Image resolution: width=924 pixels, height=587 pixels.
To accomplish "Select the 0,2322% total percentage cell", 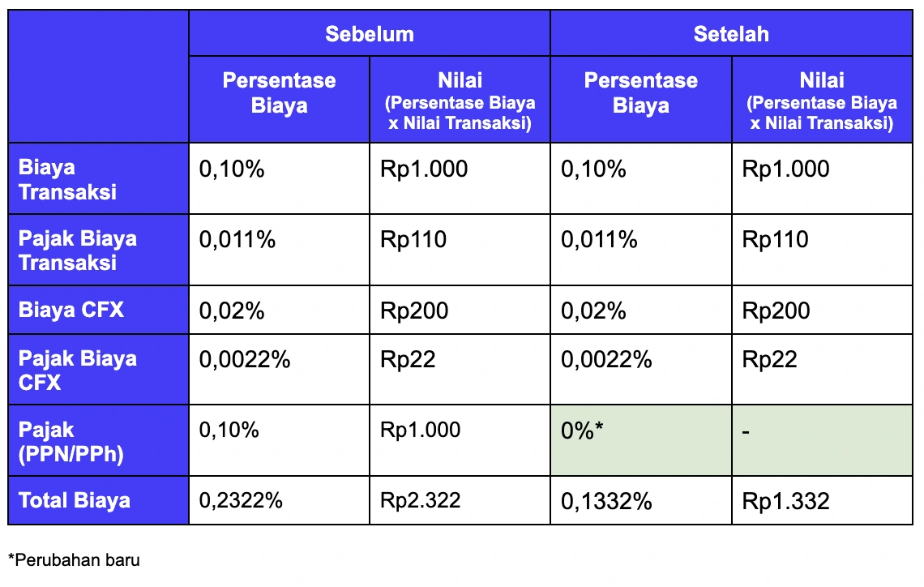I will [280, 500].
